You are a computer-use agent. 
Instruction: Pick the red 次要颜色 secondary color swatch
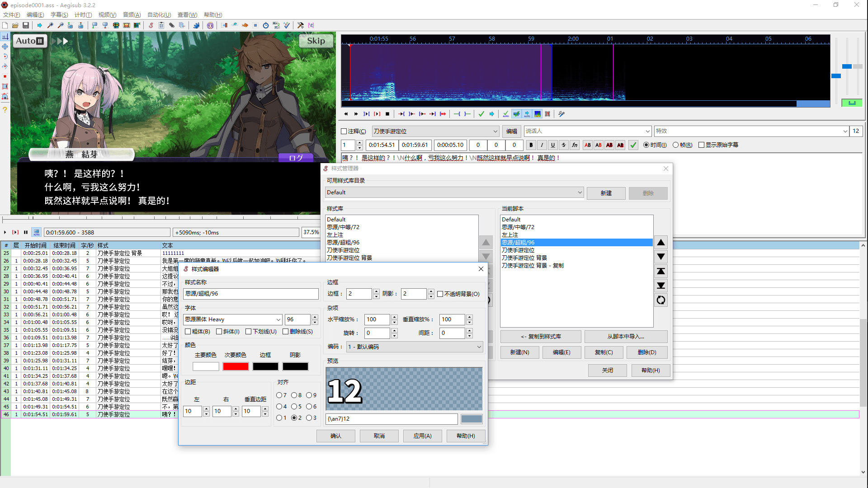[236, 366]
